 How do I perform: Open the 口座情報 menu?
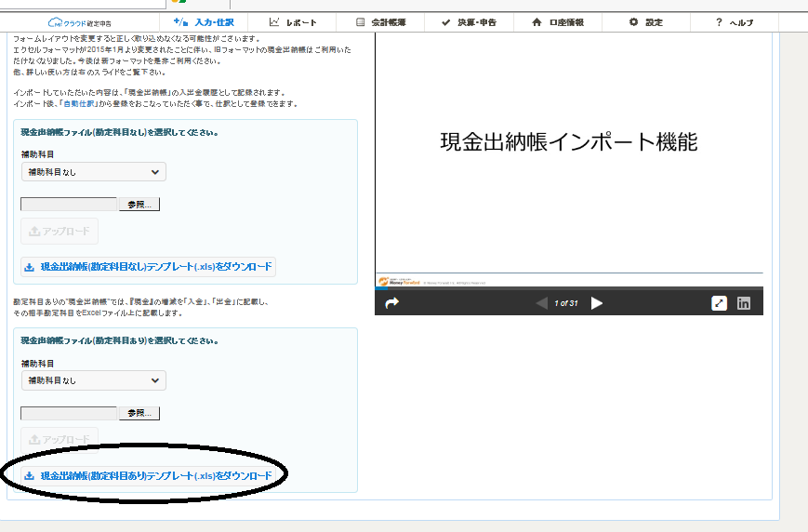pos(558,21)
